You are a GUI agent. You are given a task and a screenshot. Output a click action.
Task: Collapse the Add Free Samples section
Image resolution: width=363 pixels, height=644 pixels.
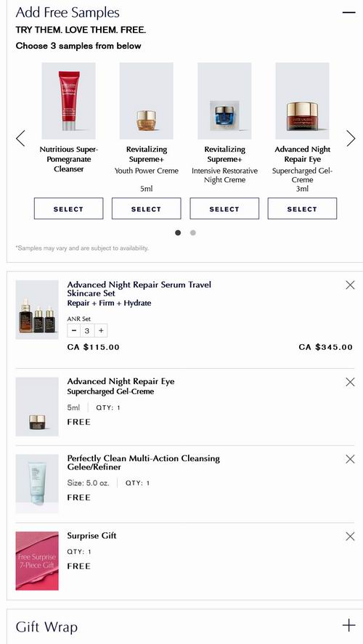348,12
